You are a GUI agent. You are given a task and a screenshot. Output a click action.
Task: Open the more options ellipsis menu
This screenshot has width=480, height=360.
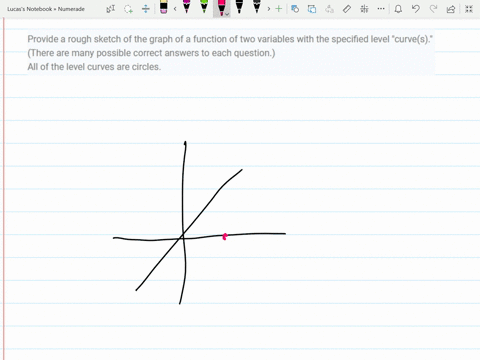381,9
